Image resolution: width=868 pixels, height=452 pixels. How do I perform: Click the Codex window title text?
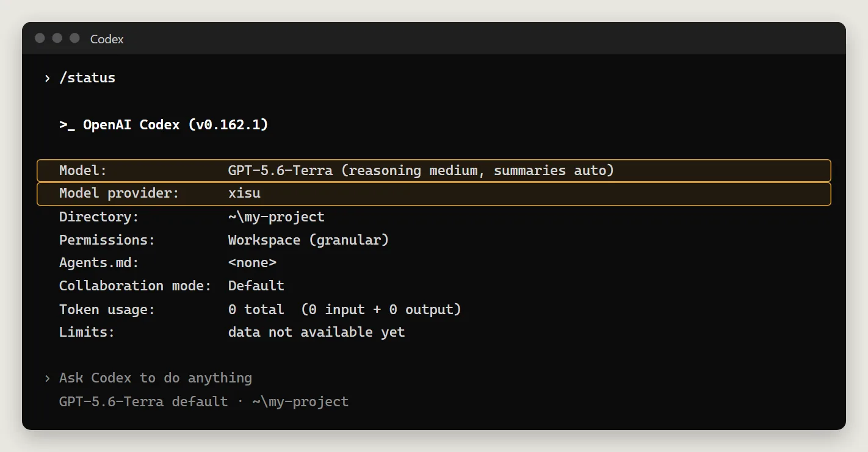(x=107, y=39)
